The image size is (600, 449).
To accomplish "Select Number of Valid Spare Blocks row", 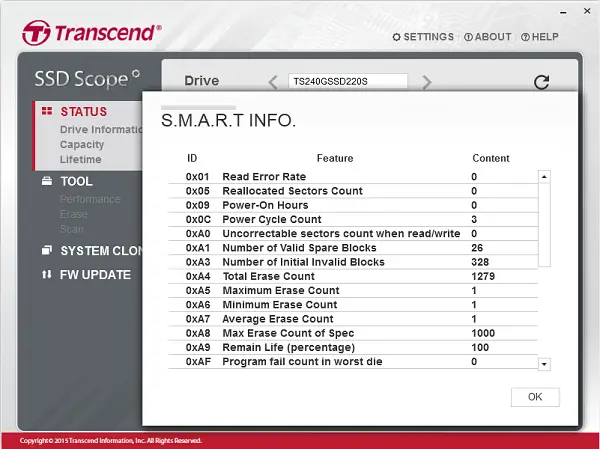I will [x=353, y=248].
